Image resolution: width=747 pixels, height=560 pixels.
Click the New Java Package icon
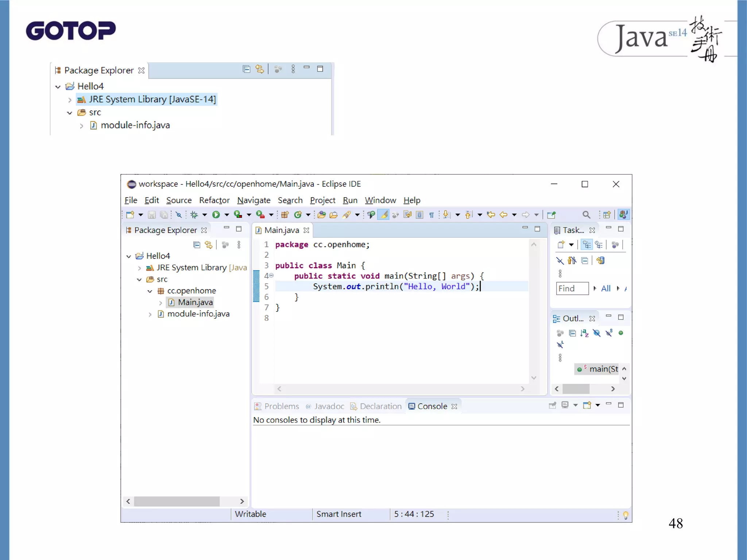point(285,215)
